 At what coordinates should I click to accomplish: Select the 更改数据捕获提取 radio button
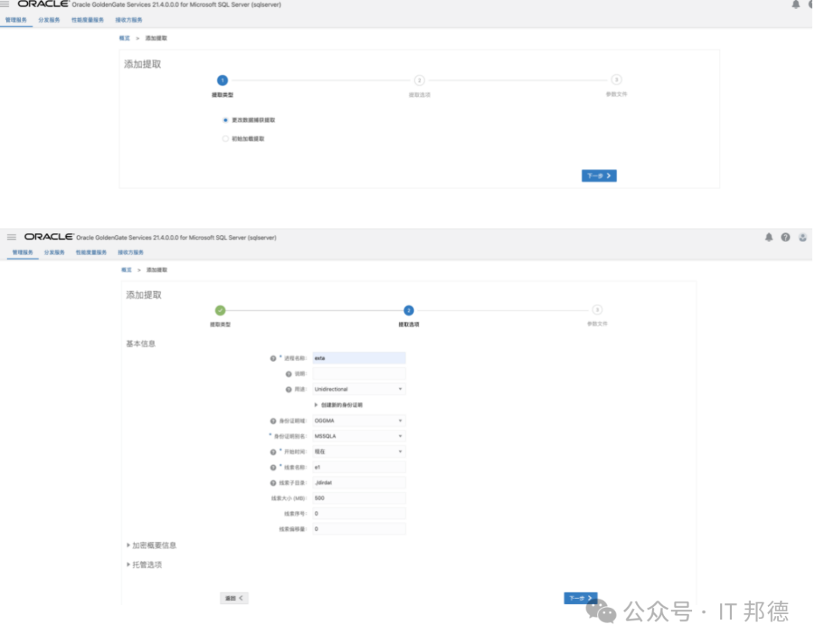pyautogui.click(x=226, y=120)
